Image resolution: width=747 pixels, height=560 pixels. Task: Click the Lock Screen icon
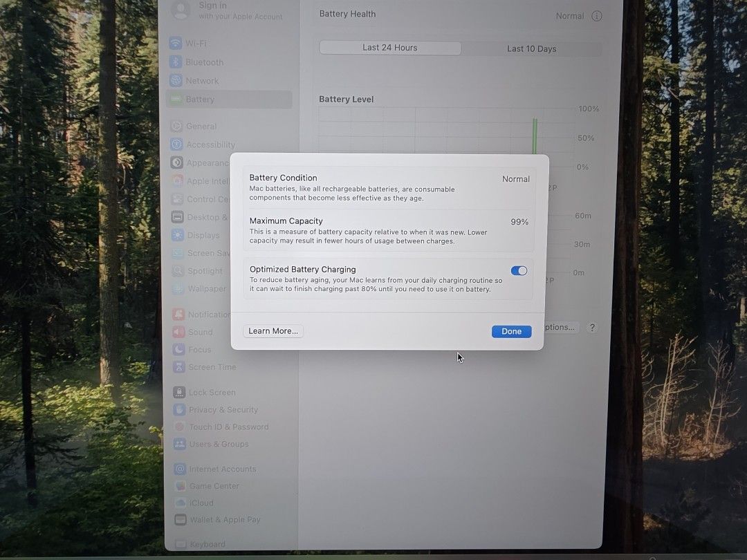click(x=179, y=393)
